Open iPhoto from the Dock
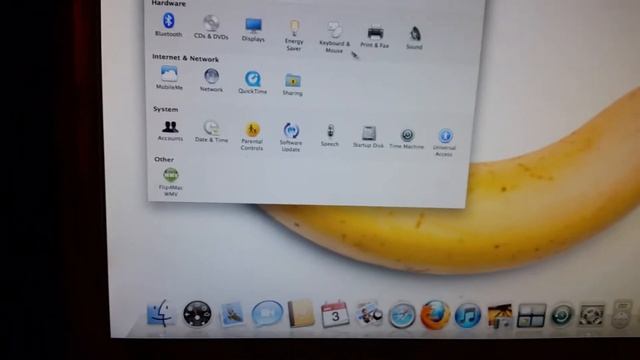 (x=500, y=316)
